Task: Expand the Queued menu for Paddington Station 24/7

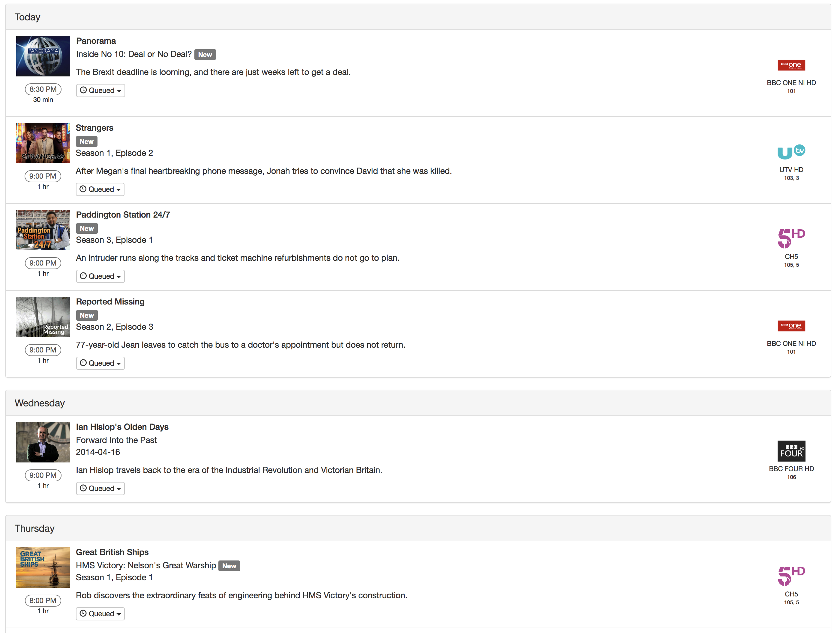Action: (x=100, y=276)
